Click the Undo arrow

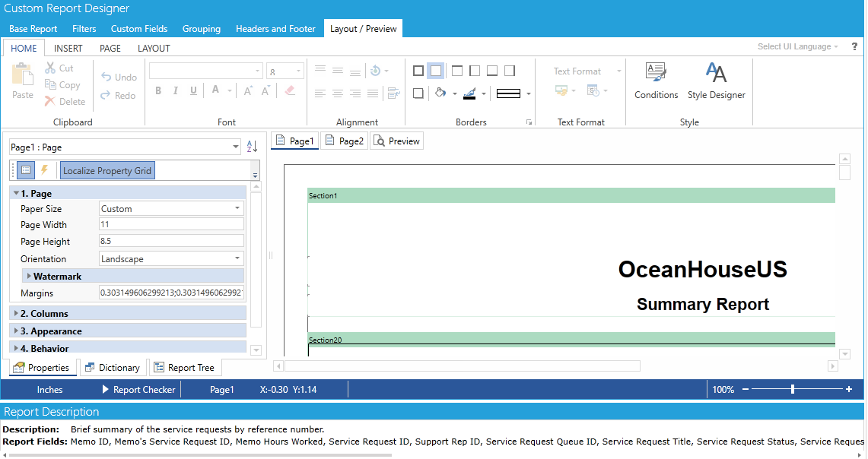[x=107, y=77]
